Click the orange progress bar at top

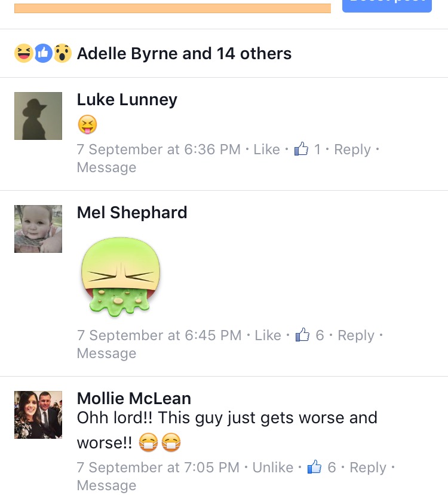173,8
